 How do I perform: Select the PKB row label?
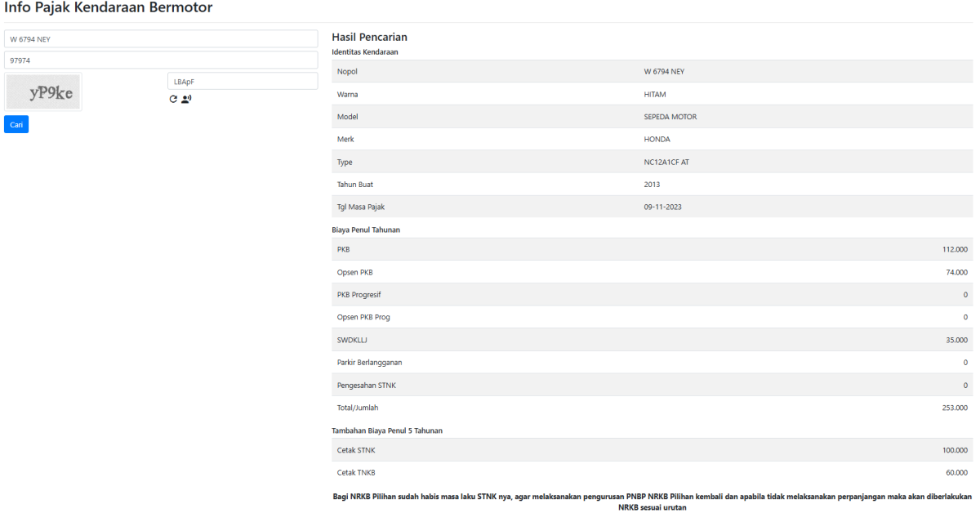[343, 249]
